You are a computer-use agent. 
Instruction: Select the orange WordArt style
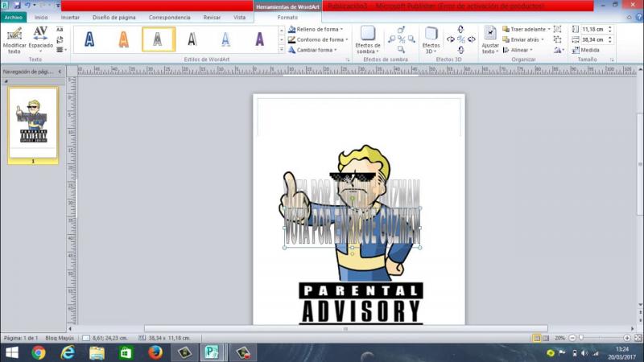(124, 39)
